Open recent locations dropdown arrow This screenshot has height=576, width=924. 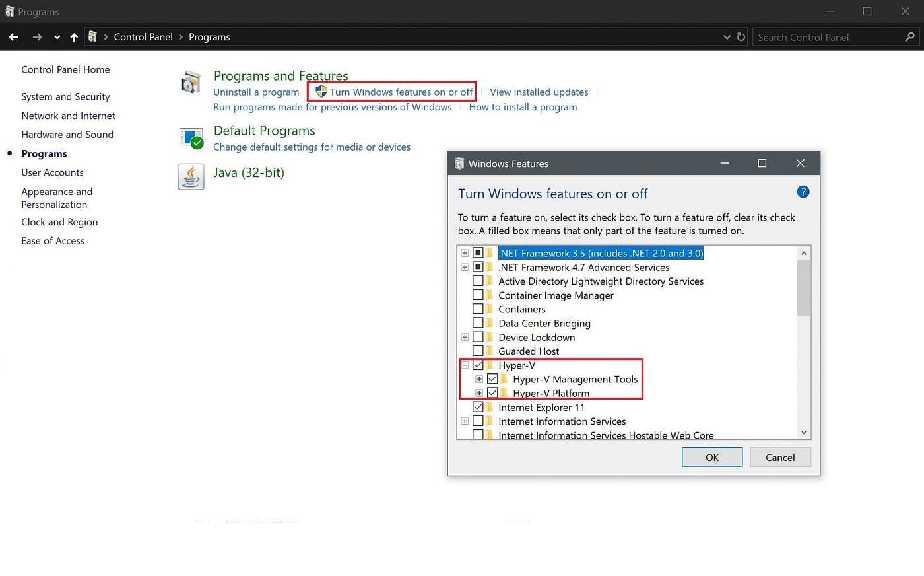(x=57, y=38)
